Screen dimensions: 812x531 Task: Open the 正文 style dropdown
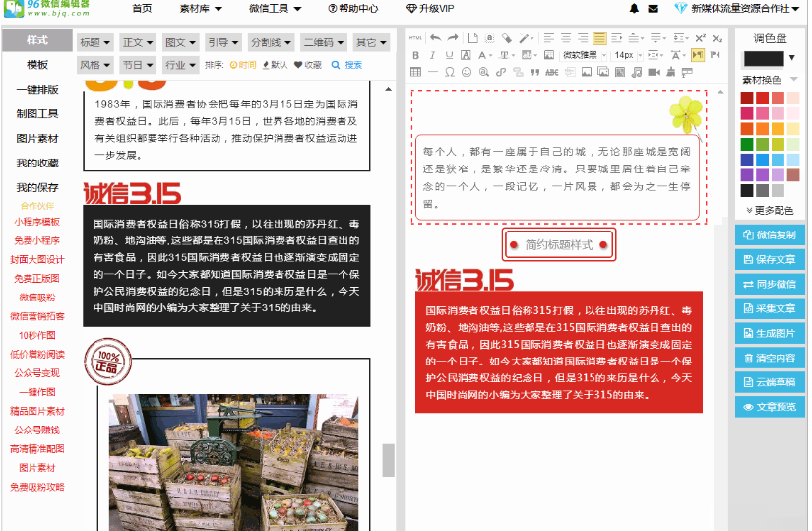click(137, 42)
